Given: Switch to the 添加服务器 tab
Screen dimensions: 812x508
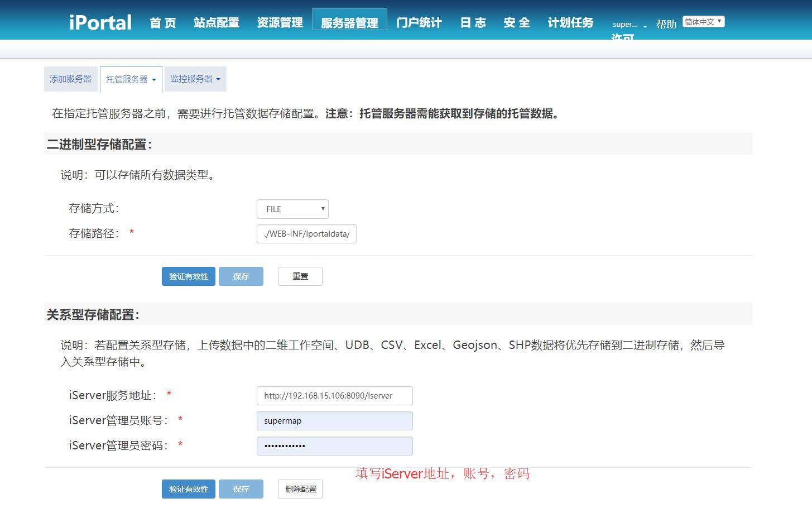Looking at the screenshot, I should coord(70,79).
